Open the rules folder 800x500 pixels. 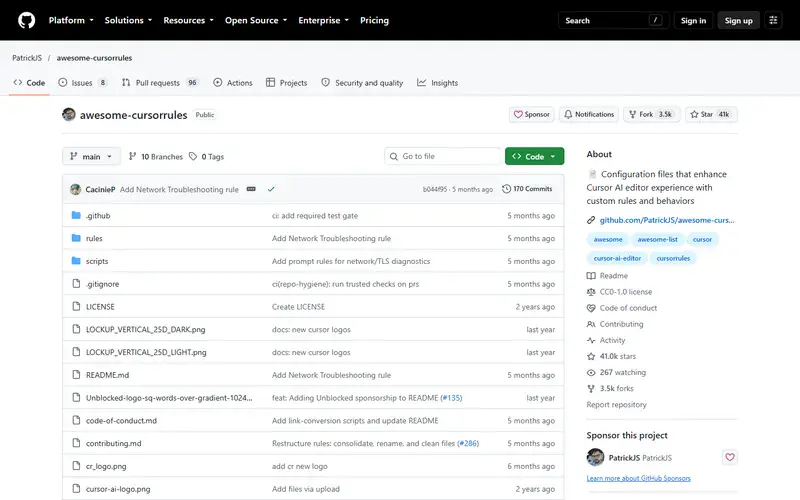[x=94, y=238]
